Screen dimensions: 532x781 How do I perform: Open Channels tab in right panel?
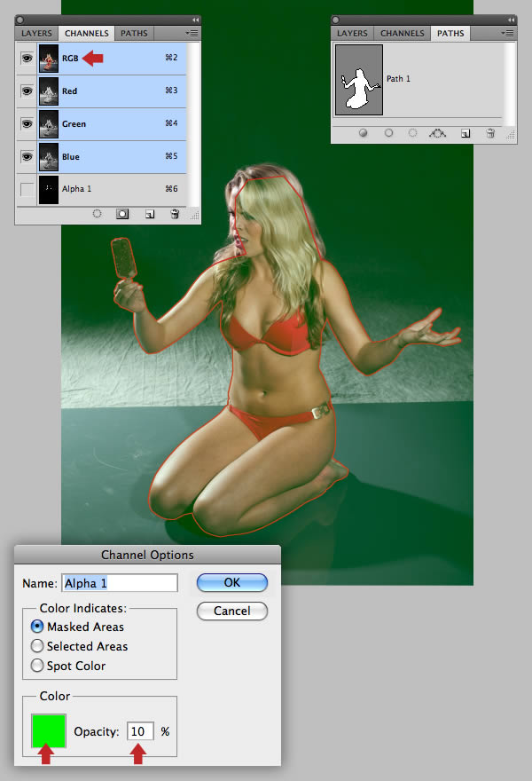click(403, 34)
